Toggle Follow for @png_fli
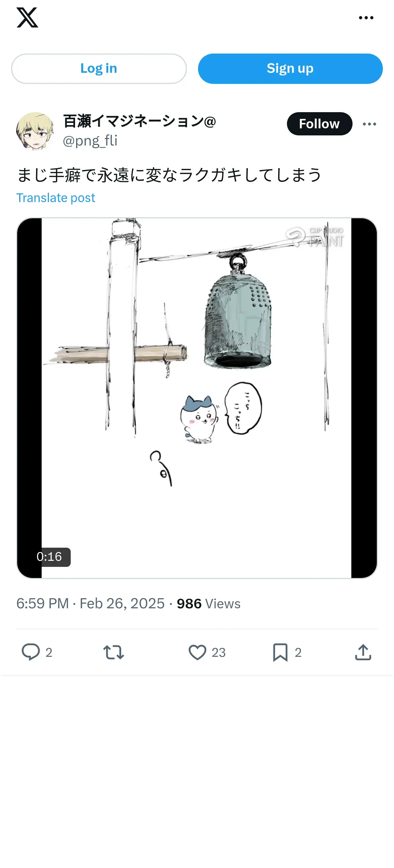Image resolution: width=394 pixels, height=868 pixels. pyautogui.click(x=319, y=124)
